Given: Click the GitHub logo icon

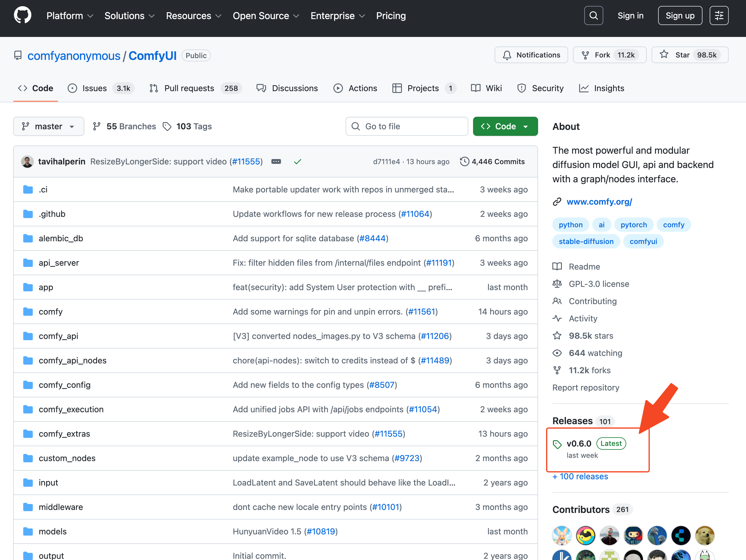Looking at the screenshot, I should [23, 15].
